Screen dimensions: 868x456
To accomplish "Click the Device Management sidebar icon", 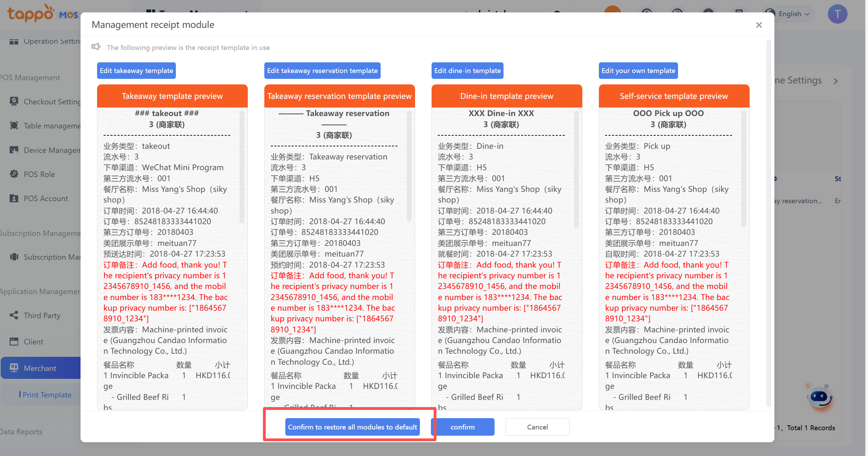I will [14, 150].
